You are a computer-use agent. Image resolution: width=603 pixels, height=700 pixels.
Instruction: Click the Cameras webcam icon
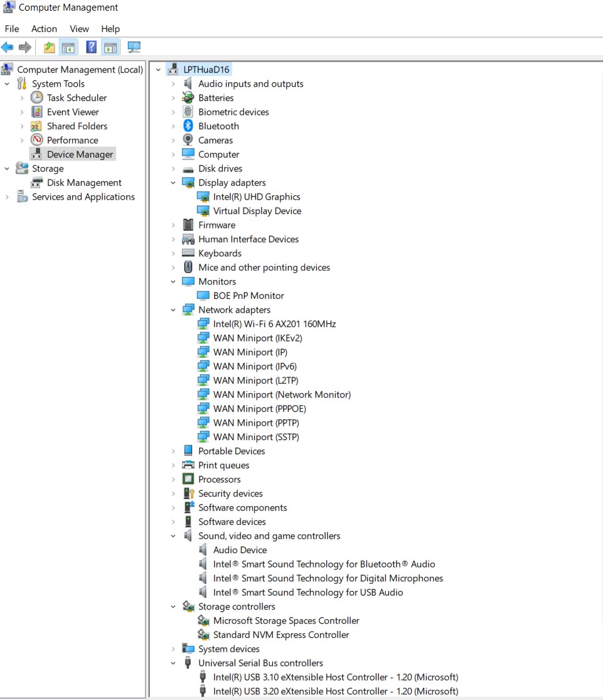pos(188,140)
